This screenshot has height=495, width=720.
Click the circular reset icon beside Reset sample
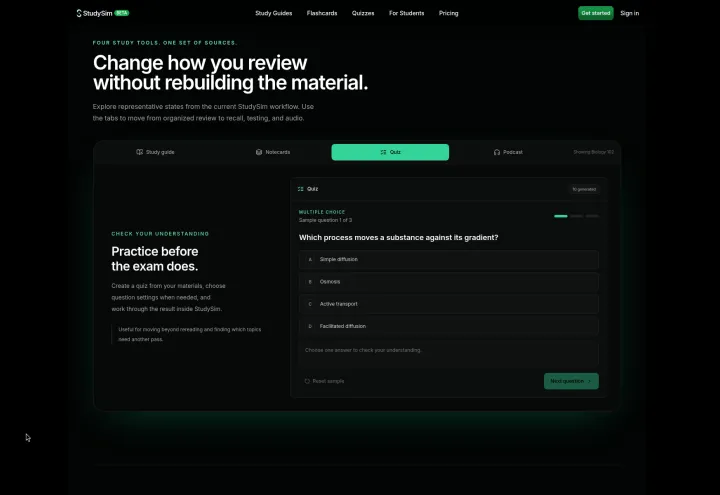[307, 381]
